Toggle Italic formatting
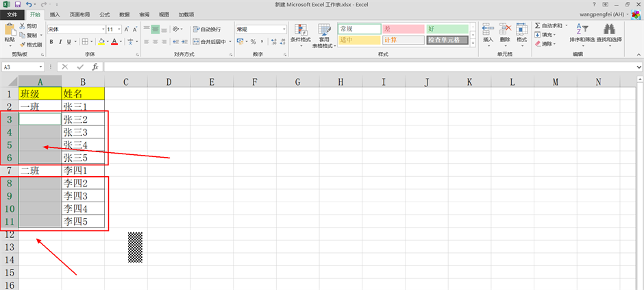The width and height of the screenshot is (644, 290). click(60, 42)
